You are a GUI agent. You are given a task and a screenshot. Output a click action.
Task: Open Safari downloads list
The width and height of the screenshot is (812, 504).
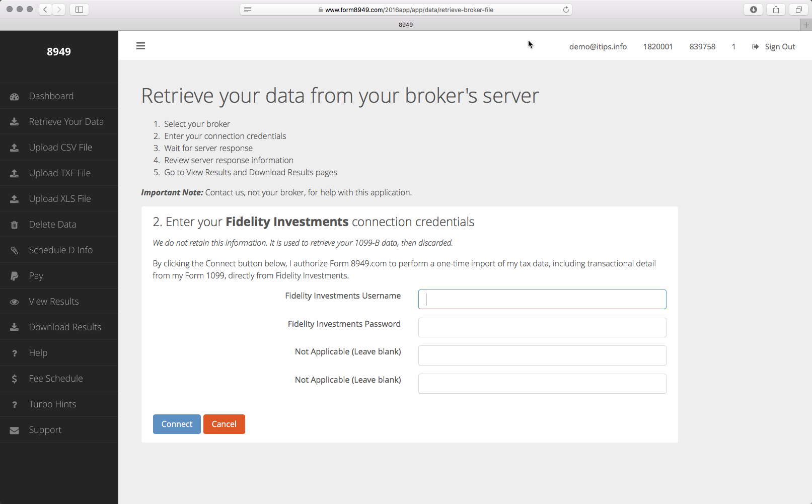point(754,9)
